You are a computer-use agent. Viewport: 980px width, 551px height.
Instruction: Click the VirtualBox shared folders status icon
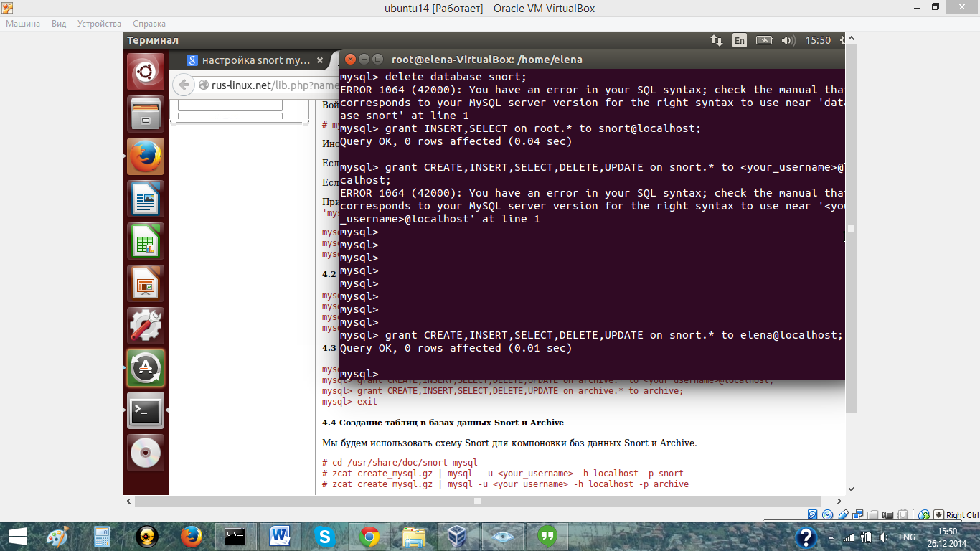[x=873, y=514]
